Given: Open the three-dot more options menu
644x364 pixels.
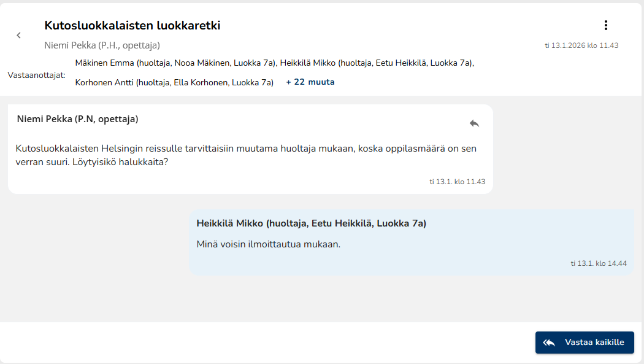Looking at the screenshot, I should pos(605,25).
